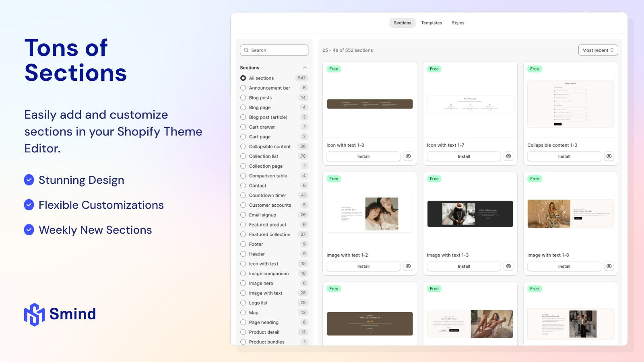Image resolution: width=644 pixels, height=362 pixels.
Task: Open the Most recent sort dropdown
Action: pyautogui.click(x=598, y=50)
